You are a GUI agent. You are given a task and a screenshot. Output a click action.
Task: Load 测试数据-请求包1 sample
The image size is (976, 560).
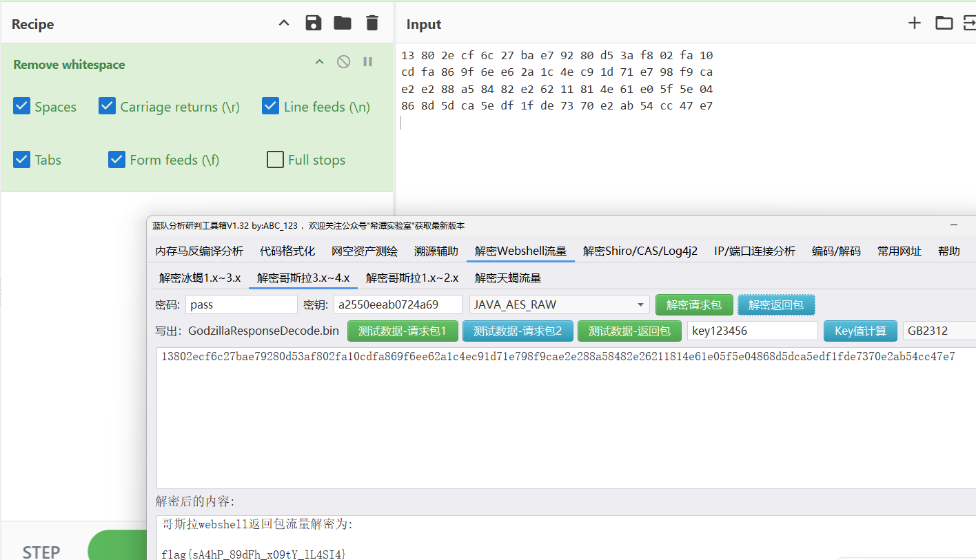tap(403, 331)
